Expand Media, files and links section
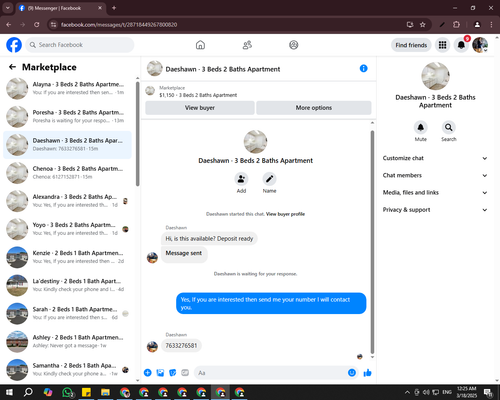 click(x=435, y=193)
